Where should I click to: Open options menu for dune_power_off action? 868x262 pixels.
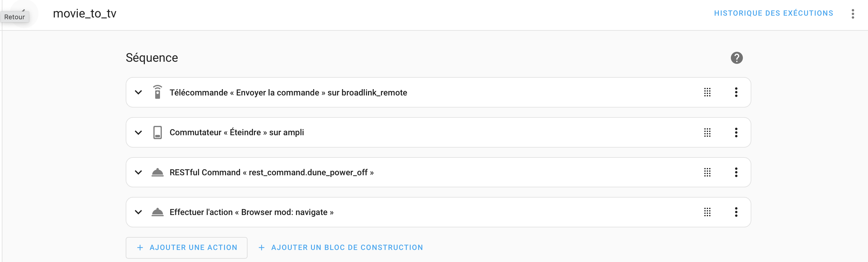pos(736,172)
